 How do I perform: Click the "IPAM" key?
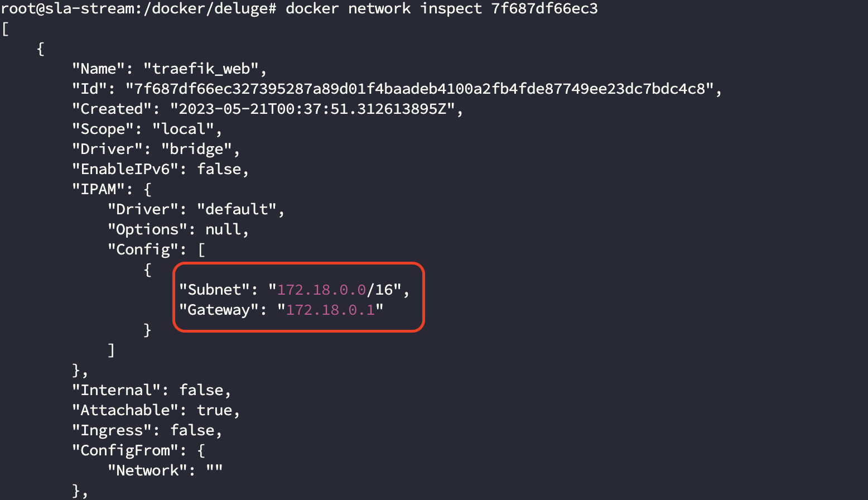(98, 189)
